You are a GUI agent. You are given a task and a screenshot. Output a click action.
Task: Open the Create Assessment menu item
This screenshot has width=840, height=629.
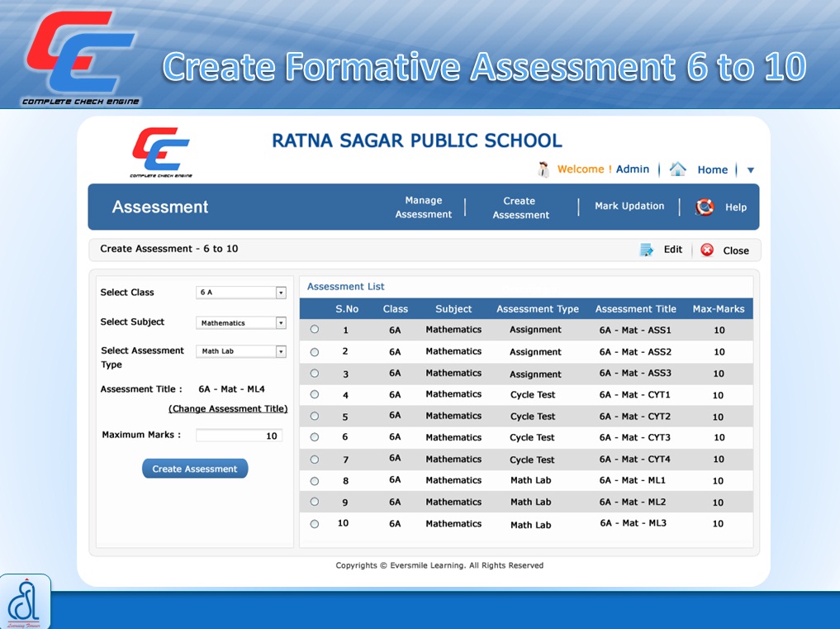click(520, 207)
